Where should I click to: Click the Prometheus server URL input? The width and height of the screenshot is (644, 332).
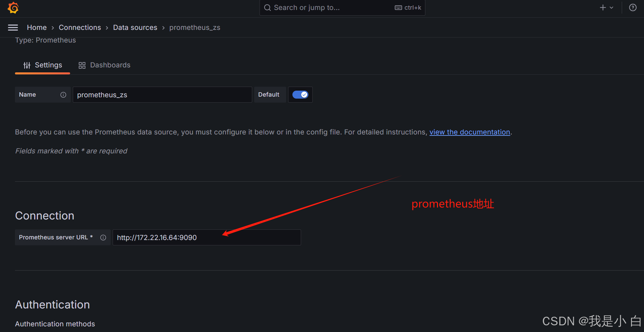click(207, 237)
